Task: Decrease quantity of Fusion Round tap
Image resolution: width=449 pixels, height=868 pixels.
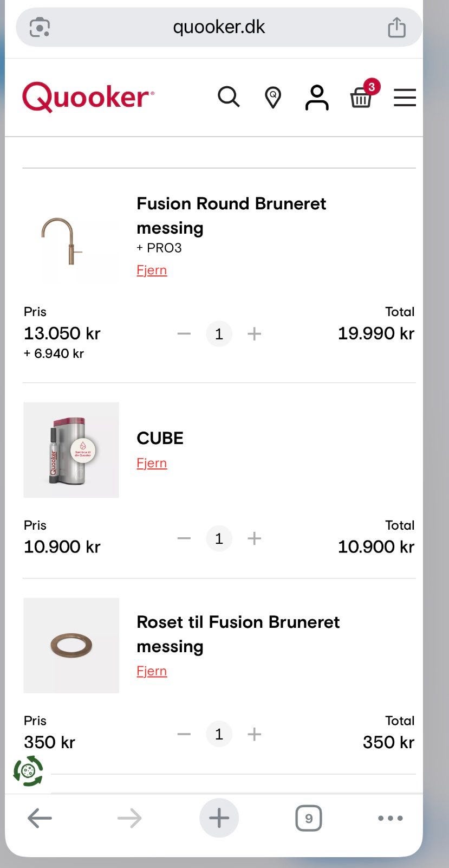Action: click(184, 333)
